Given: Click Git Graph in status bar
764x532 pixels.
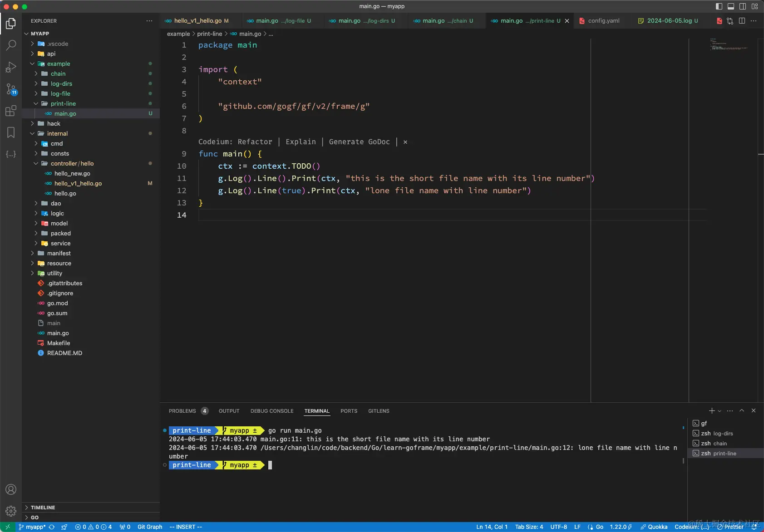Looking at the screenshot, I should tap(150, 527).
